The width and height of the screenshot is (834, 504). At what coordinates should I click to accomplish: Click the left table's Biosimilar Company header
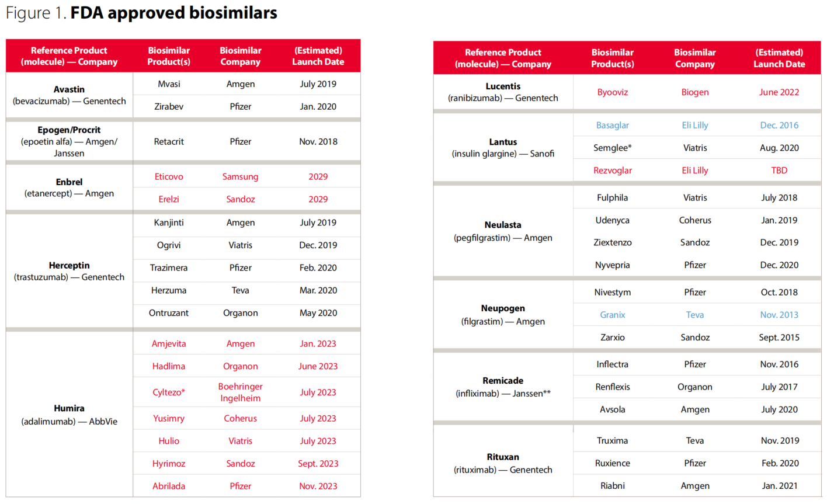coord(241,56)
